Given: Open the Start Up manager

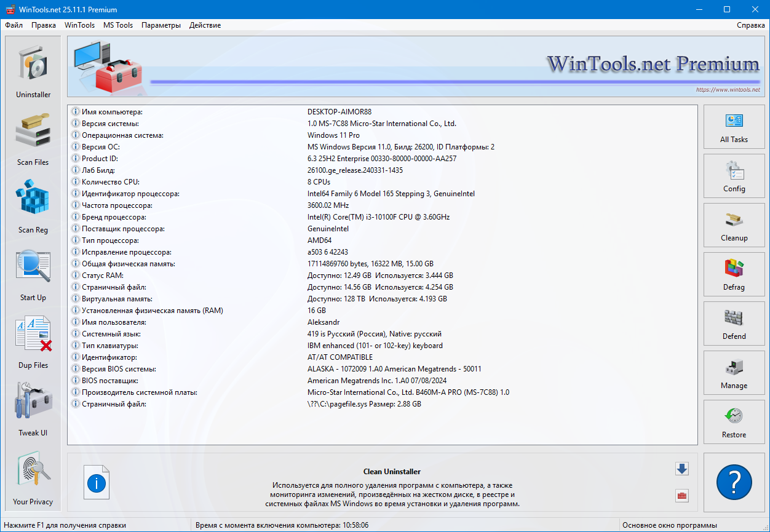Looking at the screenshot, I should [33, 274].
